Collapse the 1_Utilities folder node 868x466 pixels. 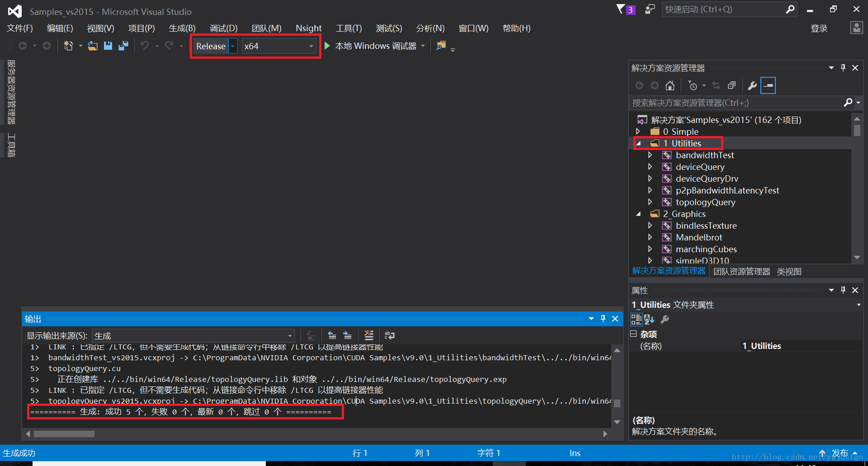coord(638,143)
